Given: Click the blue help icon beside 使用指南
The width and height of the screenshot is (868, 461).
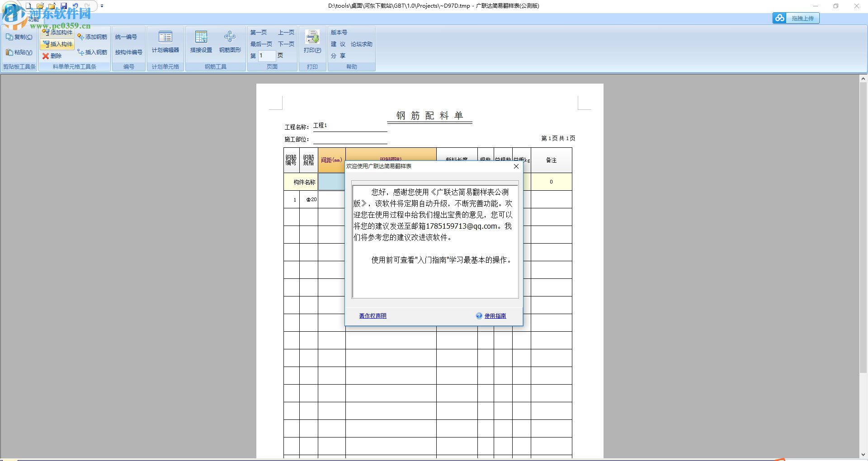Looking at the screenshot, I should point(479,316).
